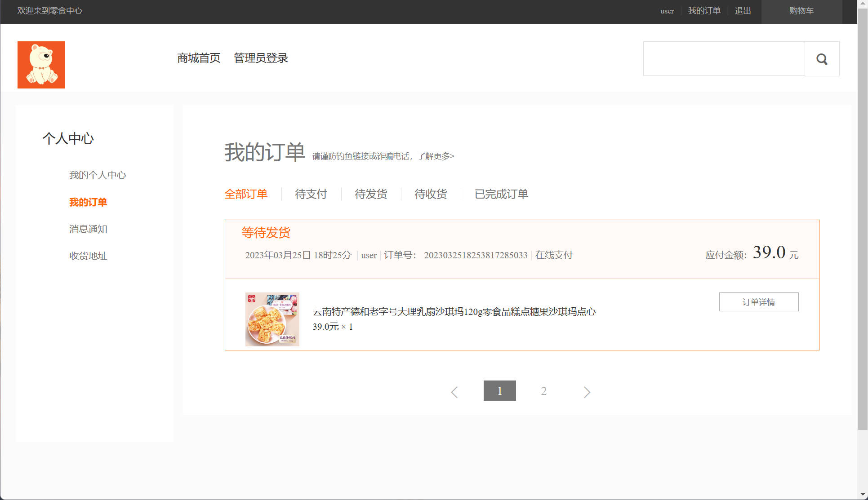Click inside the search input field
Screen dimensions: 868x500
tap(724, 58)
